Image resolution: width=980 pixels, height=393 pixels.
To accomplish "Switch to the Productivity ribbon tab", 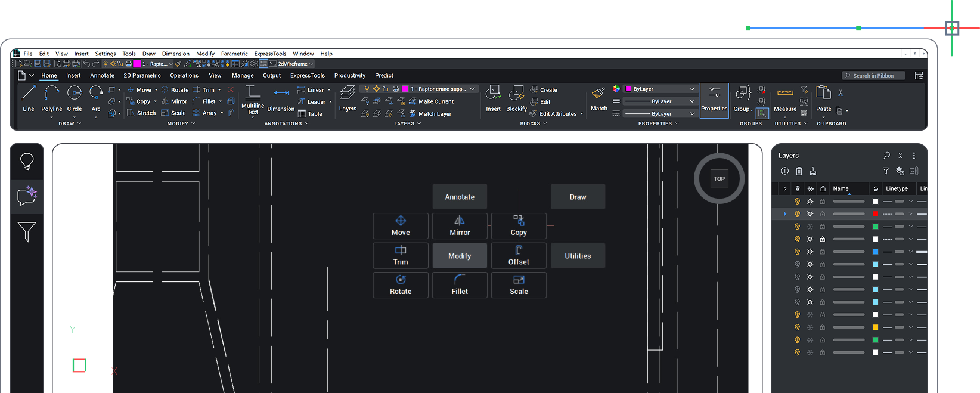I will (x=350, y=76).
